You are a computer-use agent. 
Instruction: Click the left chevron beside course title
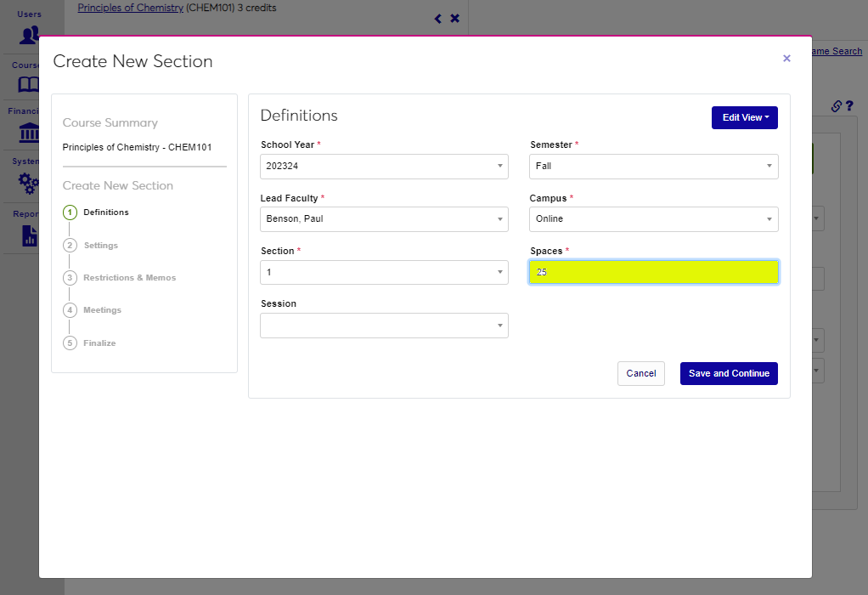438,19
